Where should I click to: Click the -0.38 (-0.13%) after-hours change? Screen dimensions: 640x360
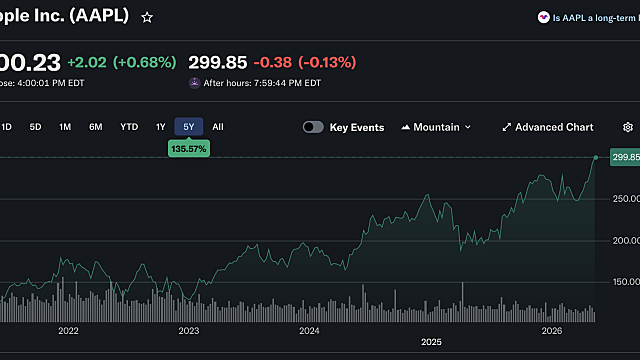[x=305, y=62]
